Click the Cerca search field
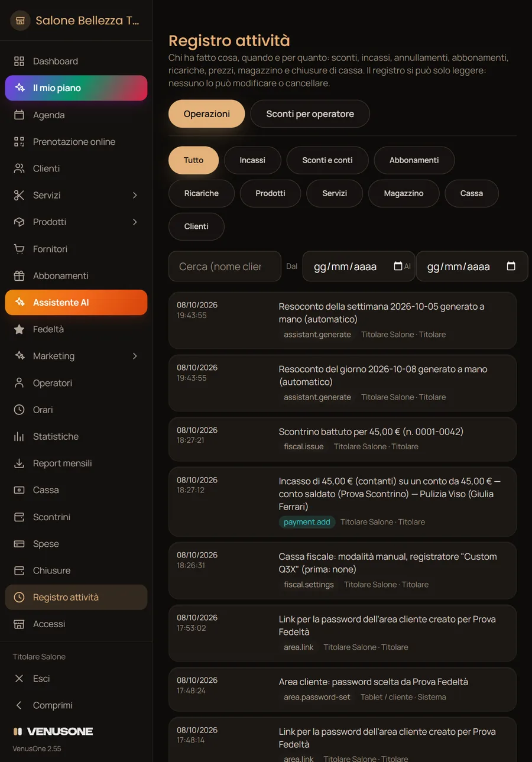 tap(225, 266)
